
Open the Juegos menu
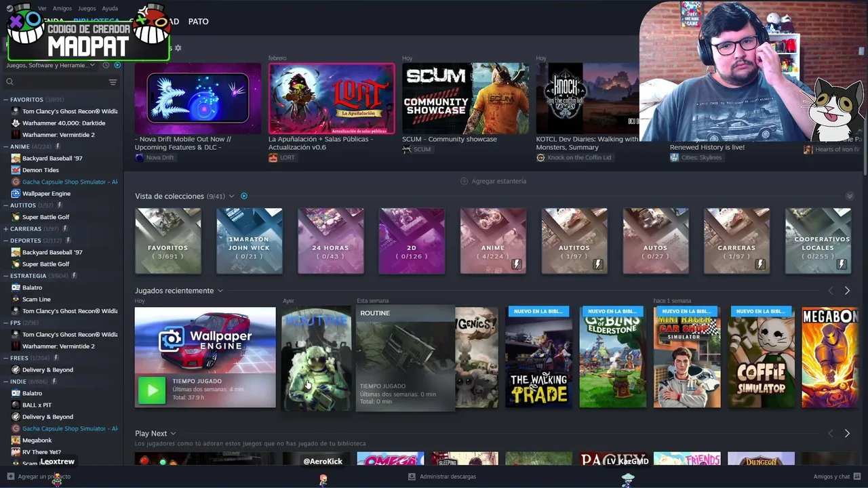[x=87, y=9]
